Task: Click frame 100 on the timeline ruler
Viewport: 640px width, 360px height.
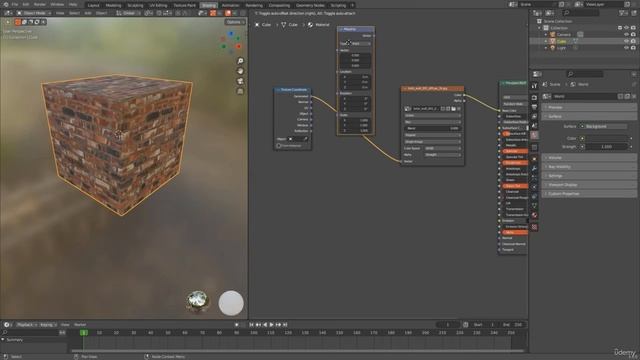Action: coord(254,333)
